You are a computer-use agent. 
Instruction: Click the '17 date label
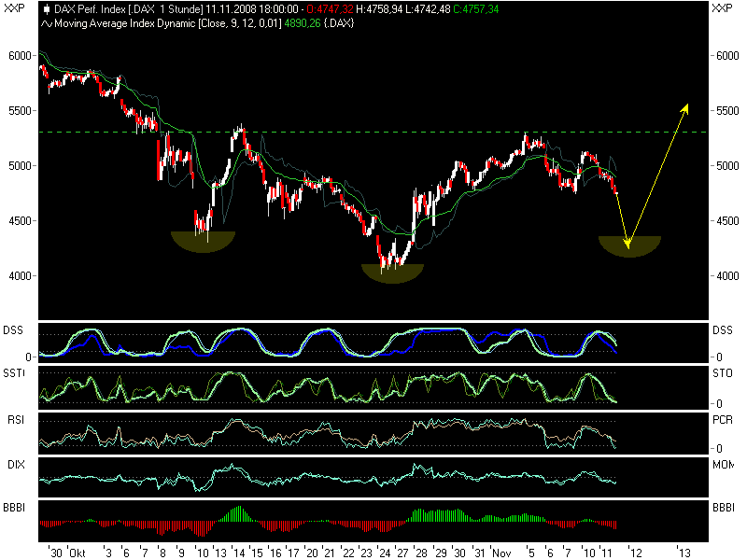[293, 553]
